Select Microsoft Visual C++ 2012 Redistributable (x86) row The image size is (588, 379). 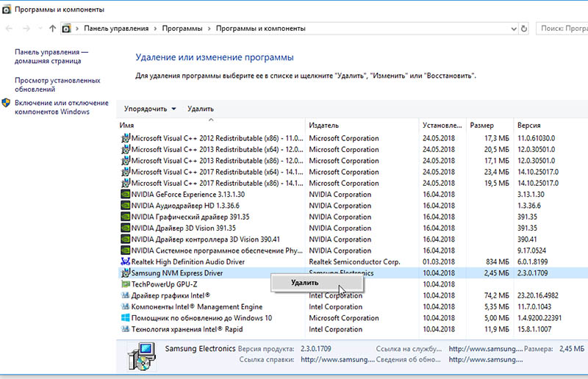353,138
